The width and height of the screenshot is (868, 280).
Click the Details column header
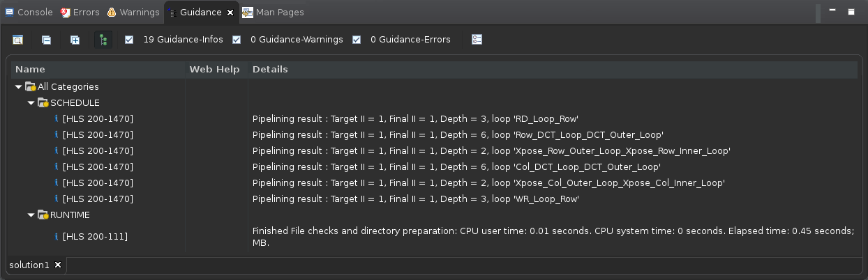270,70
